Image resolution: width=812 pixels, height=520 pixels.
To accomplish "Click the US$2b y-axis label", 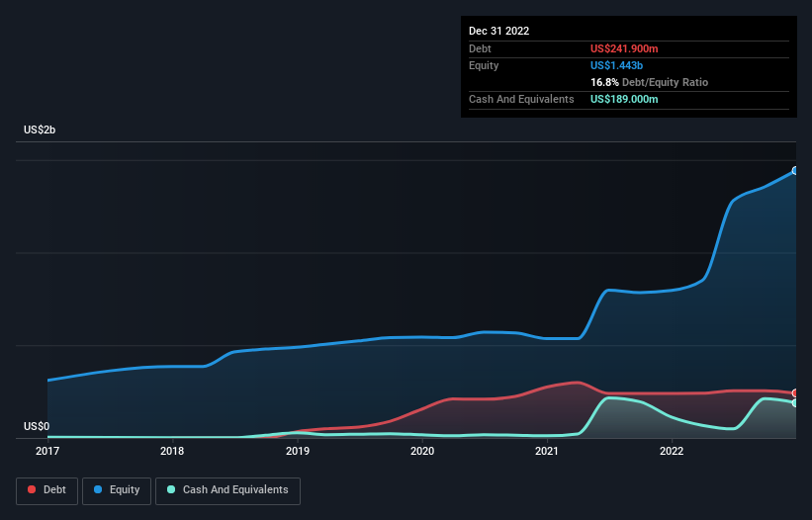I will [x=40, y=130].
